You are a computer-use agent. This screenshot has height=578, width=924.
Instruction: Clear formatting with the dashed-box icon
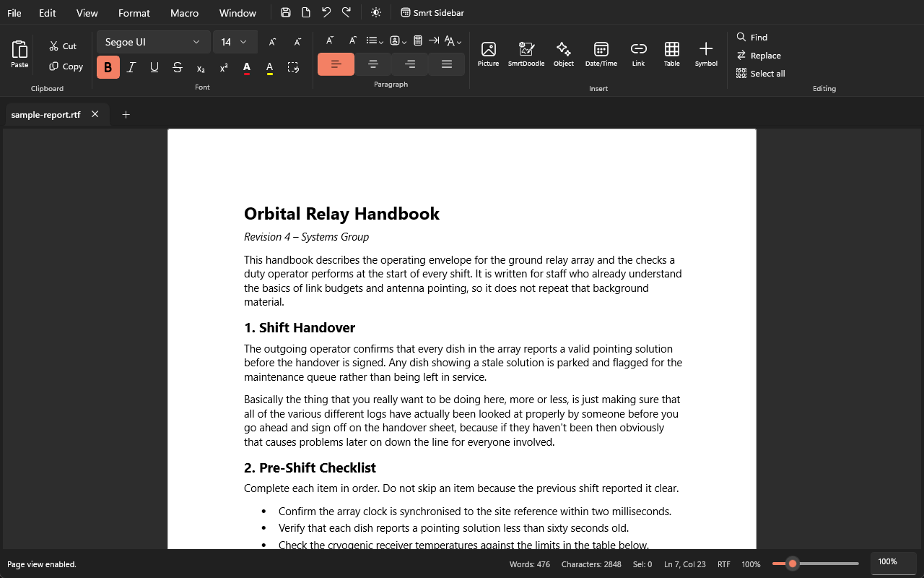point(293,67)
